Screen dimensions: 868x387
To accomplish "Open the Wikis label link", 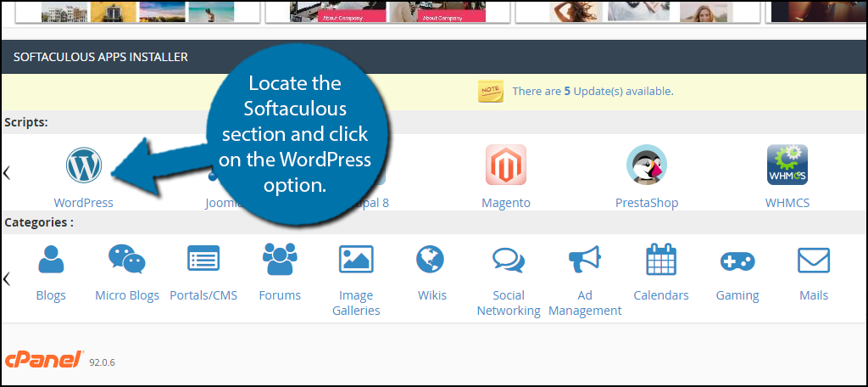I will pyautogui.click(x=431, y=295).
